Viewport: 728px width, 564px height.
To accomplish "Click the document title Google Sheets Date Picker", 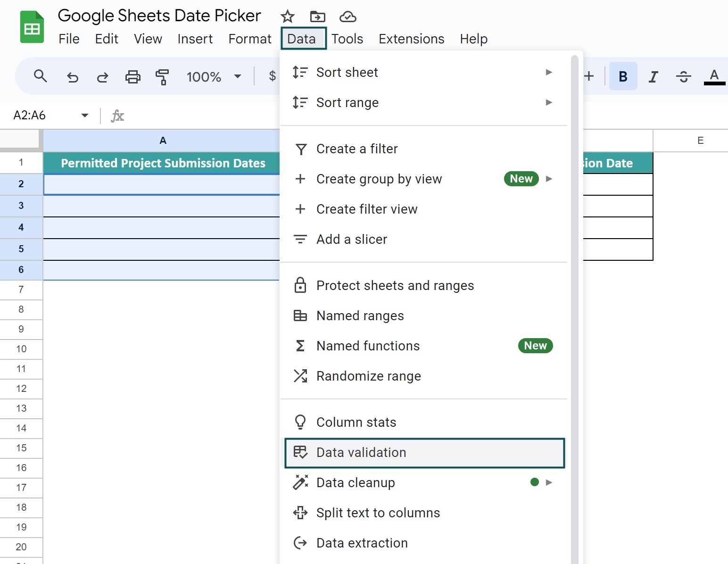I will (159, 16).
